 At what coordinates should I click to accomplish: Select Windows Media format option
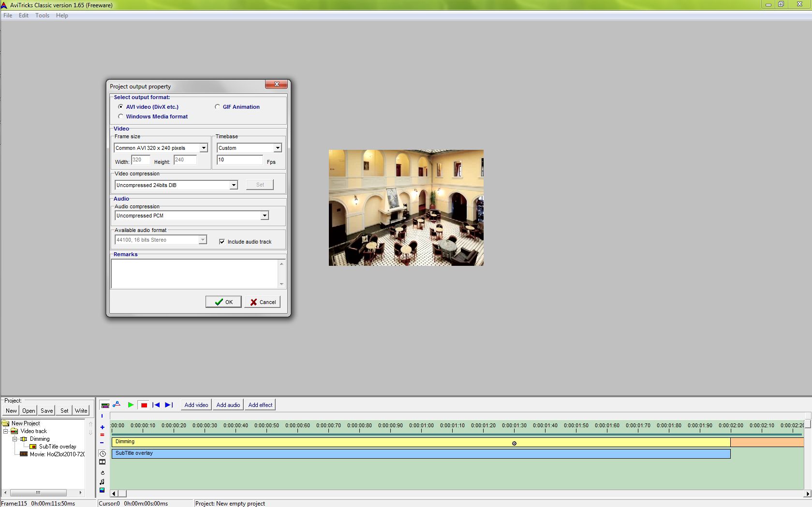coord(153,116)
